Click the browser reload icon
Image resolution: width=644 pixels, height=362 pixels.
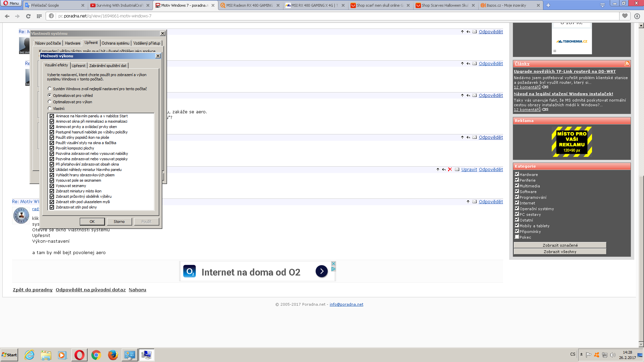point(28,16)
